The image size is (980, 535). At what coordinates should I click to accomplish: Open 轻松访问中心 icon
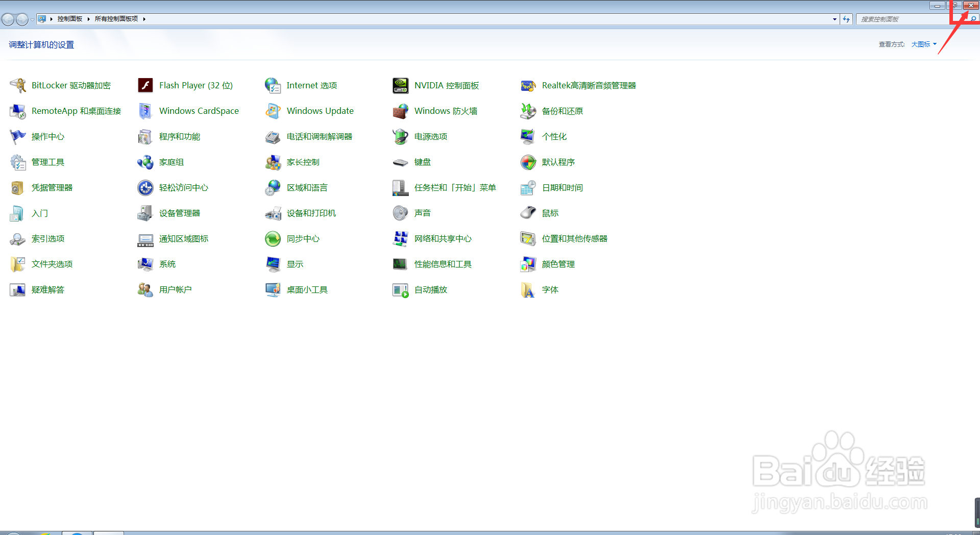pyautogui.click(x=145, y=187)
